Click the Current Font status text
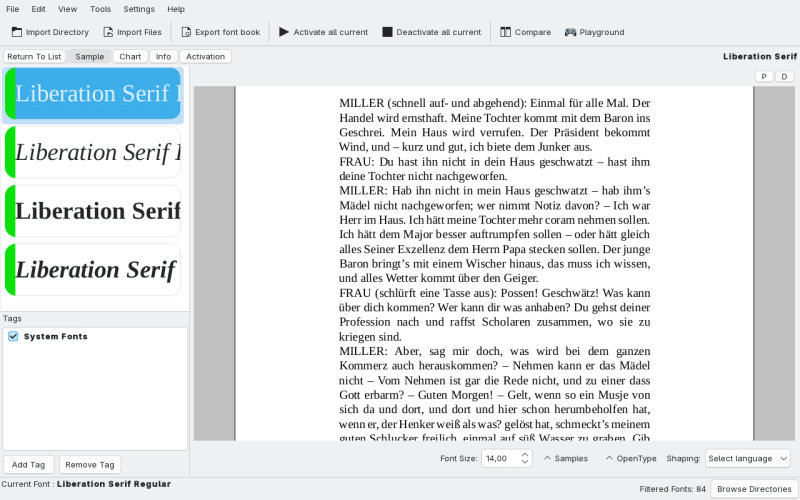Image resolution: width=800 pixels, height=500 pixels. pyautogui.click(x=86, y=484)
